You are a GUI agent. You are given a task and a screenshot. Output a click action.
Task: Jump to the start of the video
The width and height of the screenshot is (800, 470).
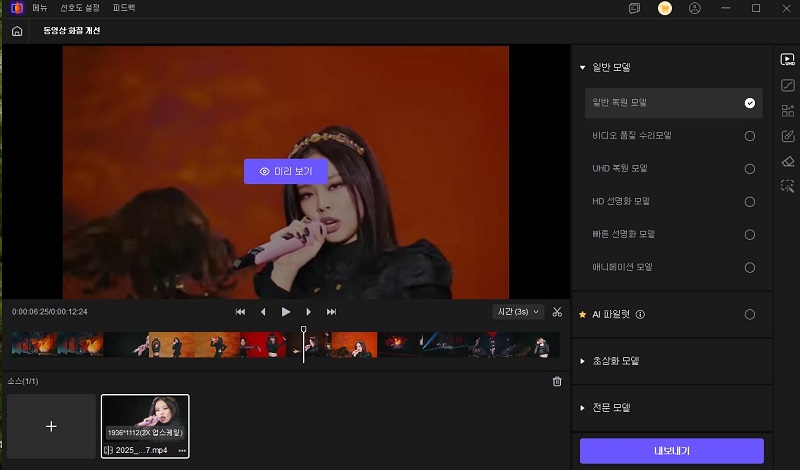click(240, 312)
